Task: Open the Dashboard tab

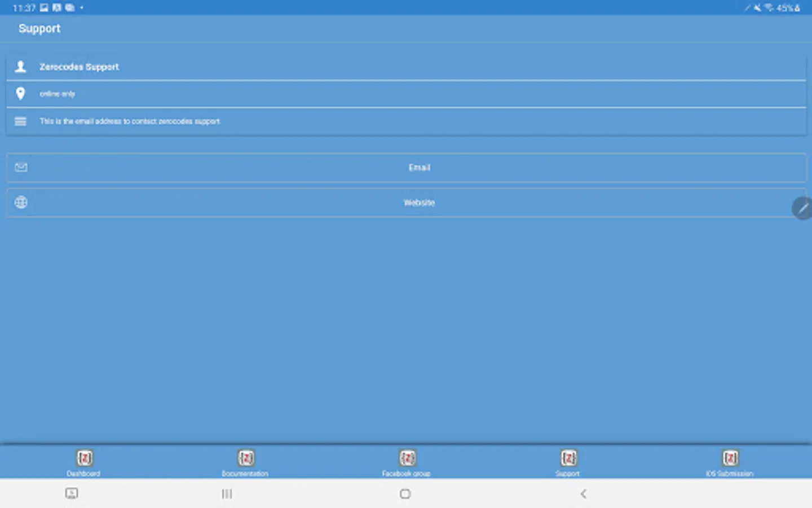Action: coord(84,462)
